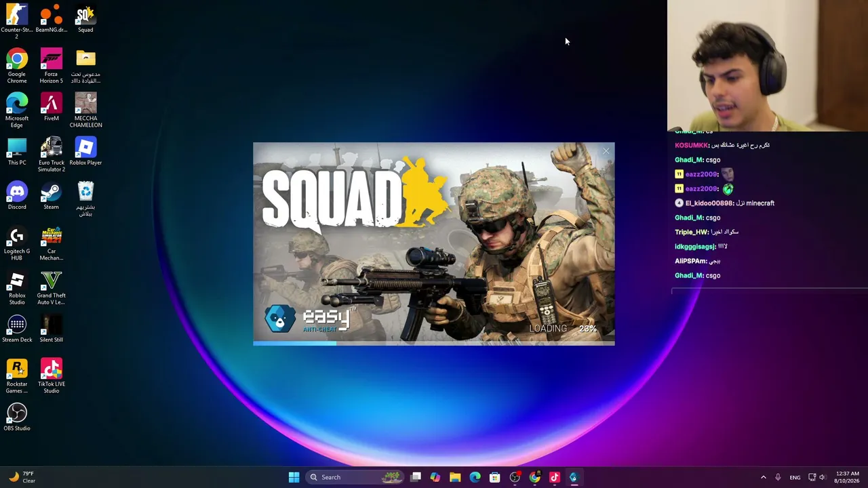This screenshot has height=488, width=868.
Task: Open File Explorer from the taskbar
Action: (x=455, y=477)
